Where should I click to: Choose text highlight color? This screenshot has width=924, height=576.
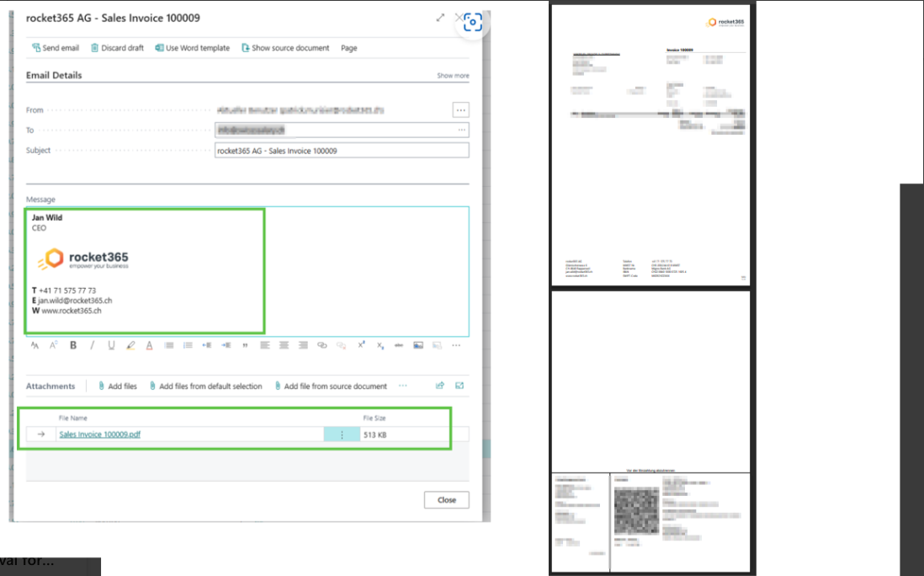coord(130,345)
